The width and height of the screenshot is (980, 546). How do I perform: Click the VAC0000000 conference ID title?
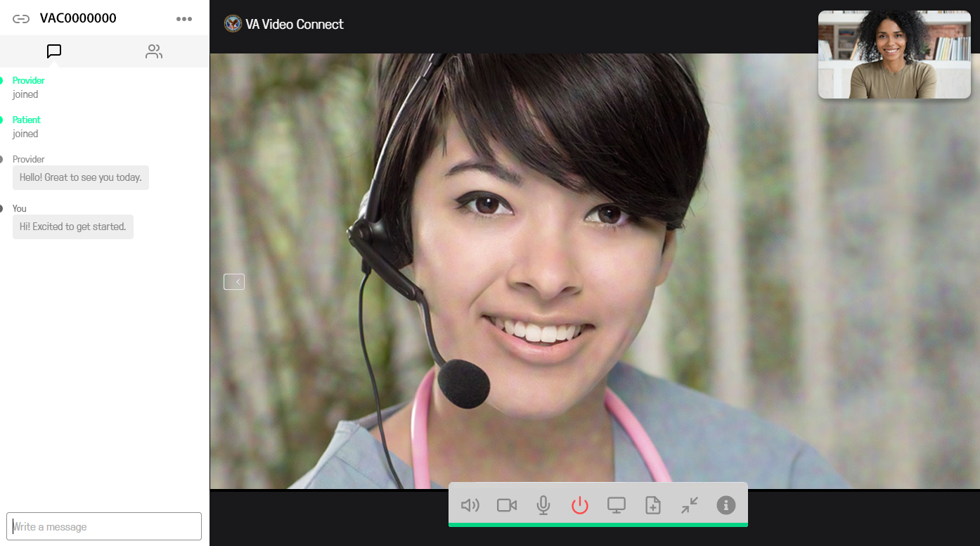78,18
